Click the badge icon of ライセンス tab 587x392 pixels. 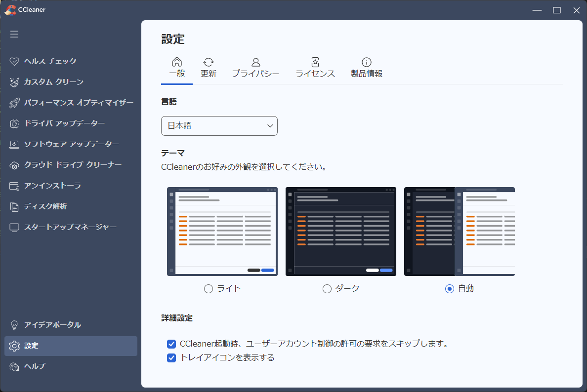point(315,62)
